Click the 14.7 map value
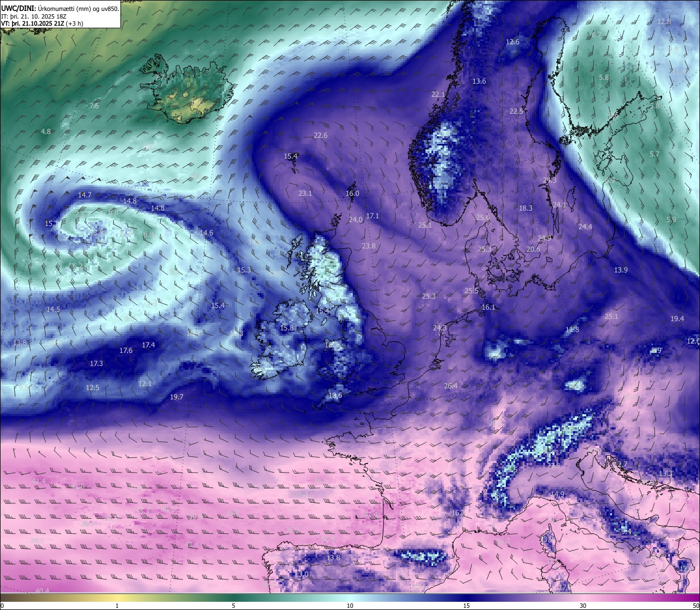This screenshot has height=610, width=700. (85, 195)
